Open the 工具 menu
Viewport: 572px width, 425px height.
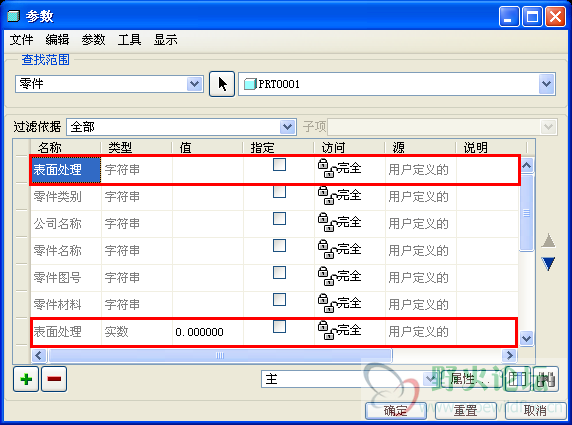(129, 40)
